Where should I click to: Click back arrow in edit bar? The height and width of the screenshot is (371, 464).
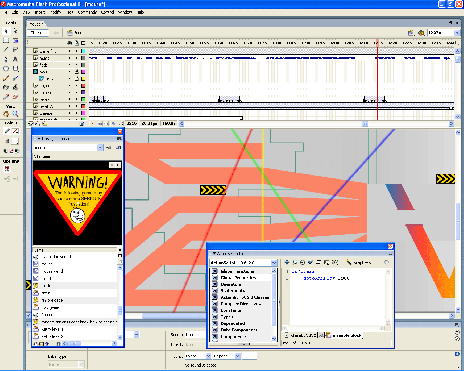(56, 33)
